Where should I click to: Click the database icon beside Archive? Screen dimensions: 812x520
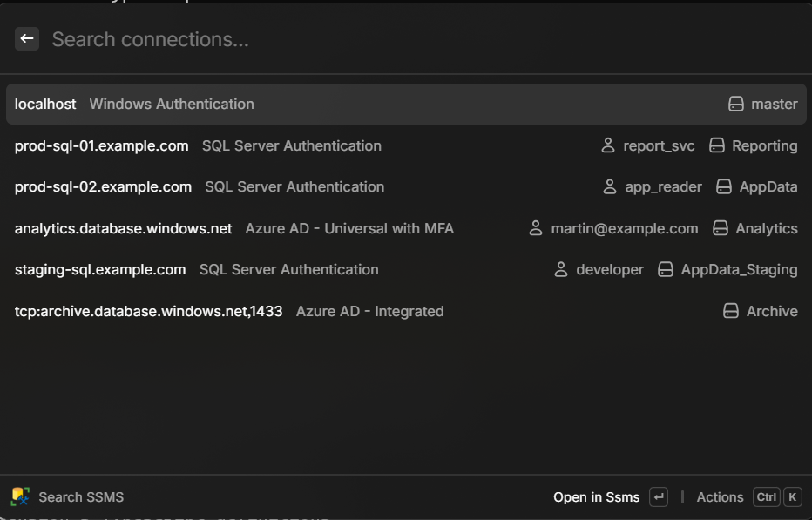click(x=731, y=311)
